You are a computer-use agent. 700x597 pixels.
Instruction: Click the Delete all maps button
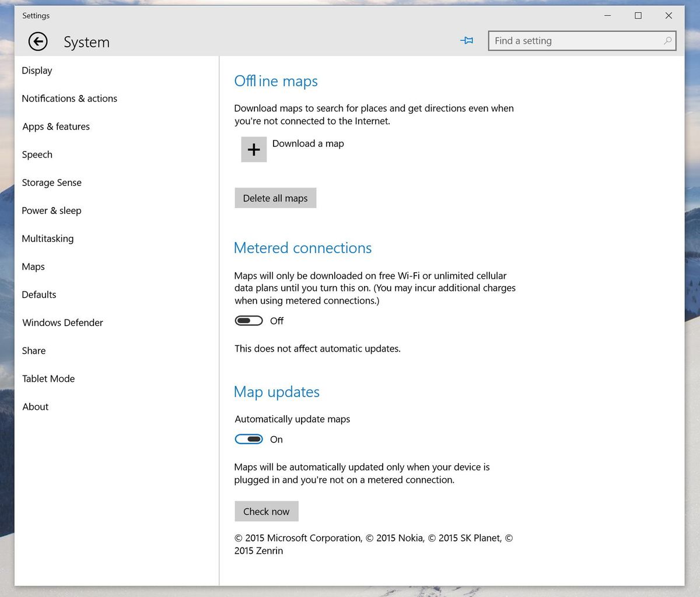[275, 198]
